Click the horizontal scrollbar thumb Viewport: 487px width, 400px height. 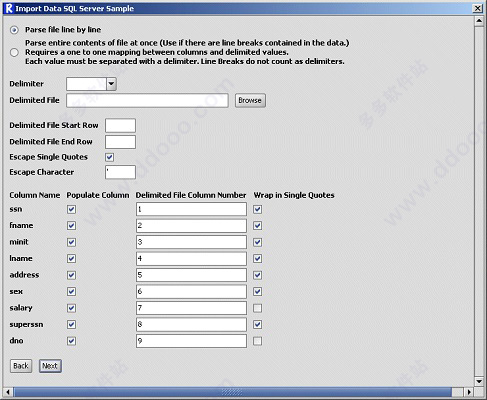click(x=232, y=392)
